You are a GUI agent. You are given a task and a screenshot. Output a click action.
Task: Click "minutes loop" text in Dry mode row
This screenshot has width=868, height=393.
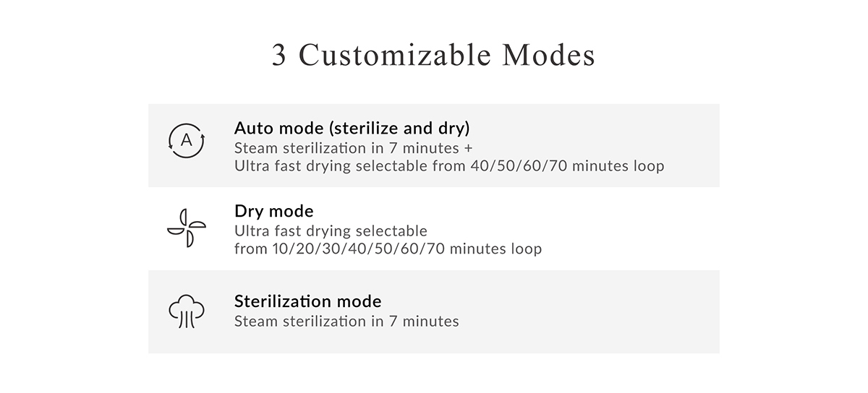495,249
